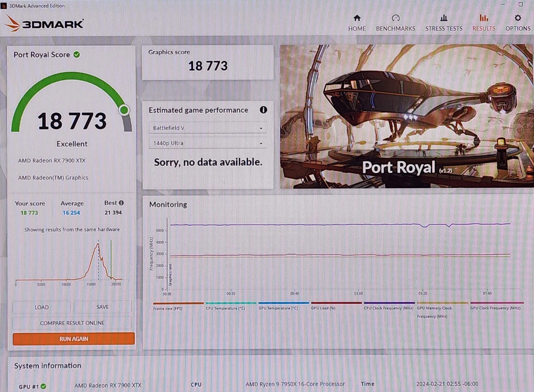The height and width of the screenshot is (392, 534).
Task: Click the Average score value 16 254
Action: click(x=71, y=213)
